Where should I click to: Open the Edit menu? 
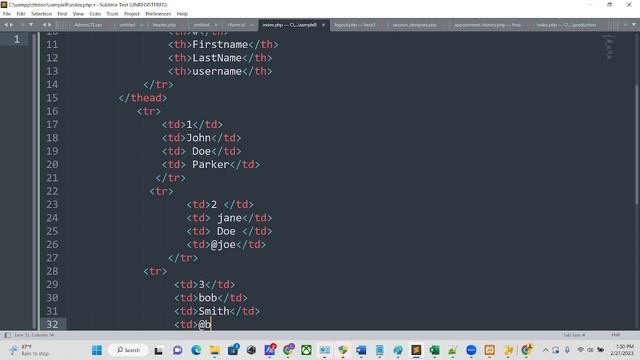[x=21, y=14]
